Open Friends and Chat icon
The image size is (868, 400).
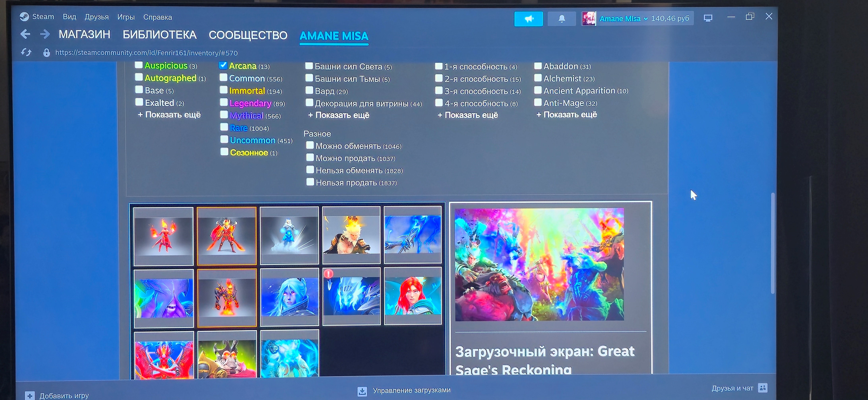click(762, 388)
